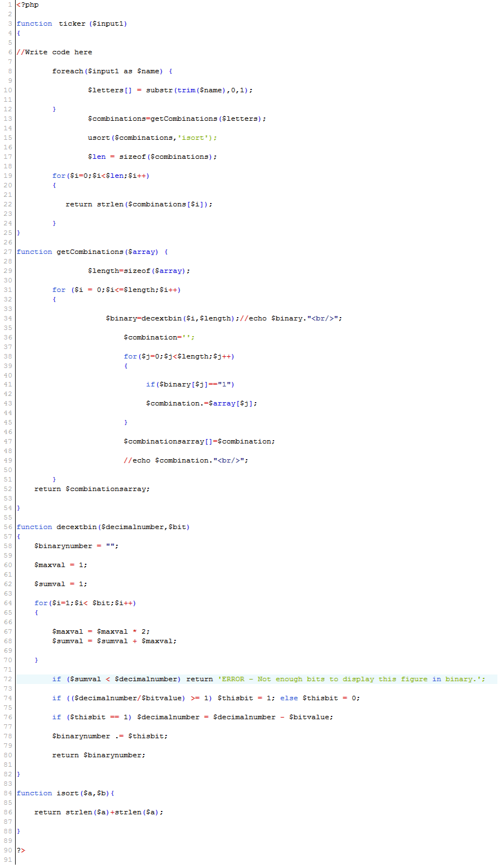503x868 pixels.
Task: Click line number 31 in the gutter
Action: pos(7,290)
